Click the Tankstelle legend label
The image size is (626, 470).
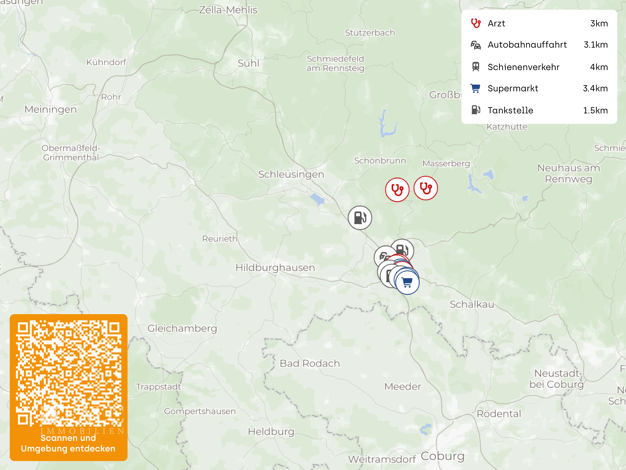pyautogui.click(x=510, y=110)
